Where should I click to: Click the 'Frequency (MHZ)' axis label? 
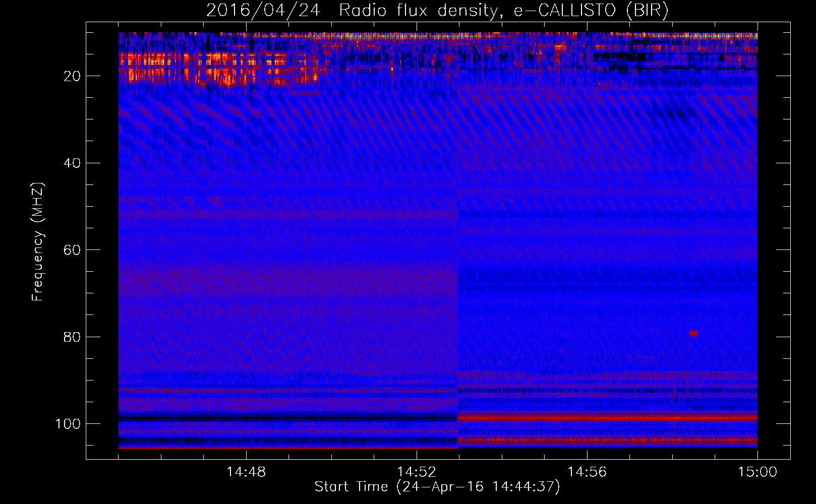[x=38, y=242]
